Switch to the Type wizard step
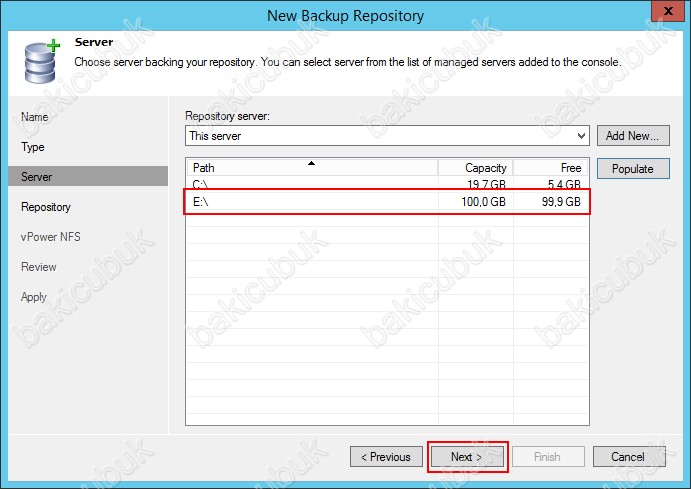 (33, 147)
